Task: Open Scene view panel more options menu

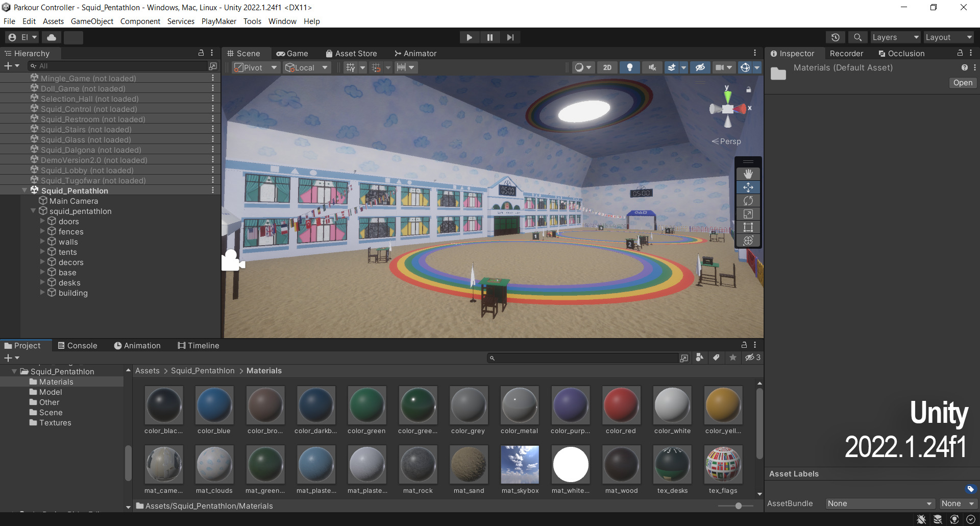Action: coord(755,53)
